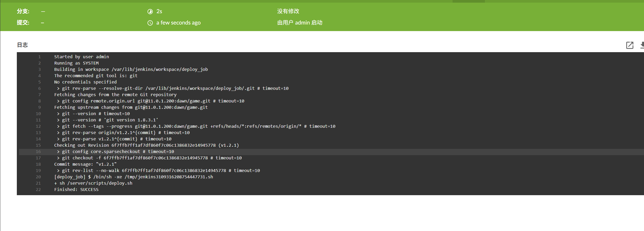Click line number 16 in log gutter

(x=38, y=151)
